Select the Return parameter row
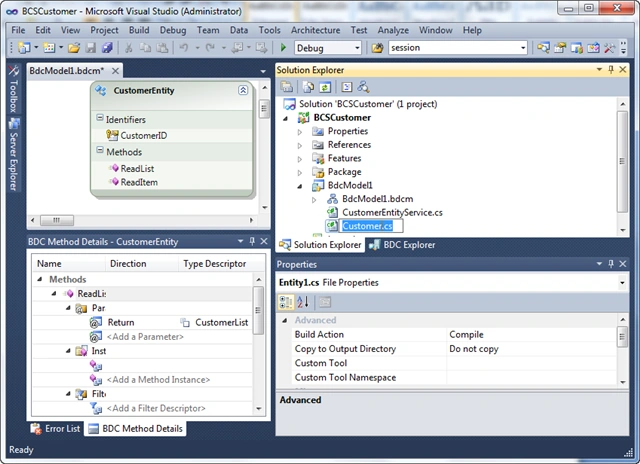Image resolution: width=640 pixels, height=464 pixels. click(143, 322)
